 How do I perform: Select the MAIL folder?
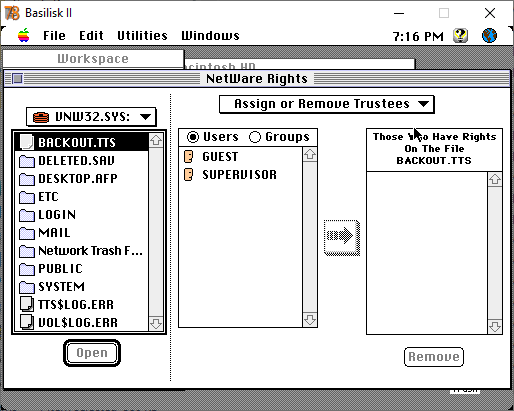[82, 233]
